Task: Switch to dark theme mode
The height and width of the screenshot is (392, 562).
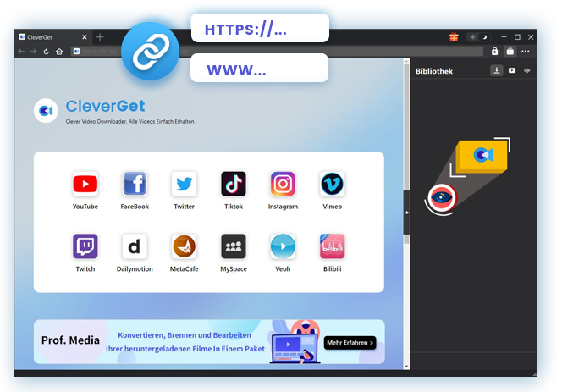Action: pyautogui.click(x=485, y=37)
